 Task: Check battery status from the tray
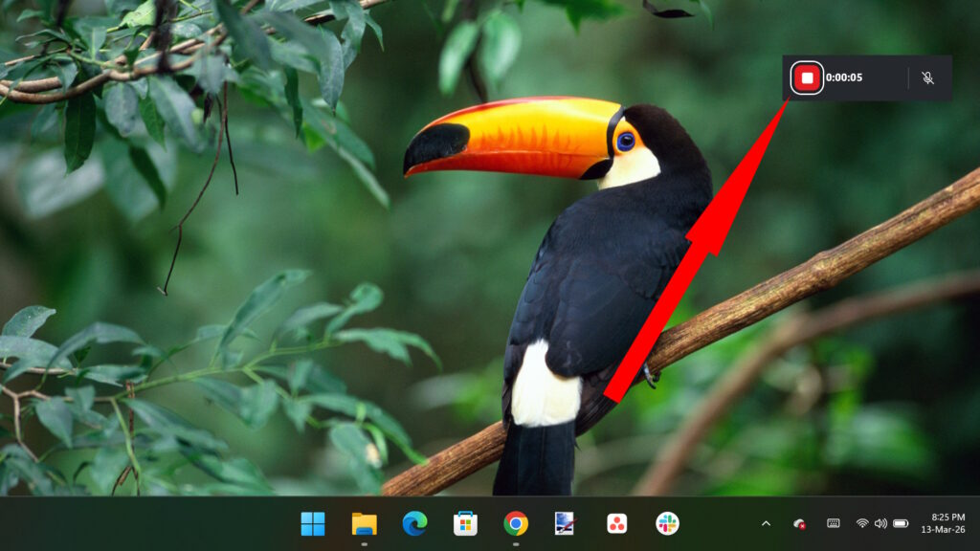pyautogui.click(x=902, y=524)
